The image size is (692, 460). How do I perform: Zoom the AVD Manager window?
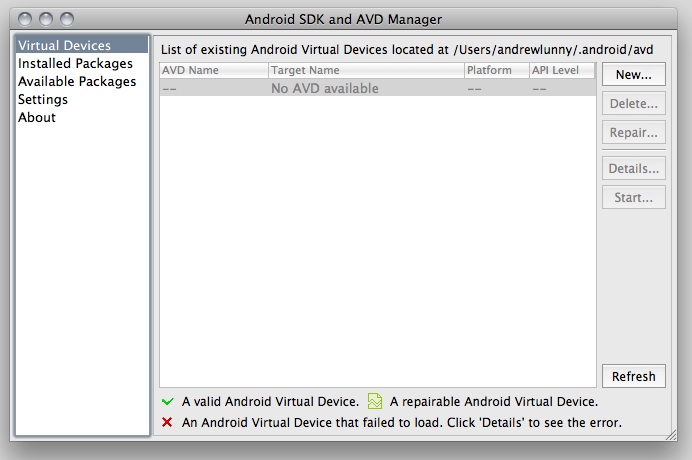[x=67, y=19]
